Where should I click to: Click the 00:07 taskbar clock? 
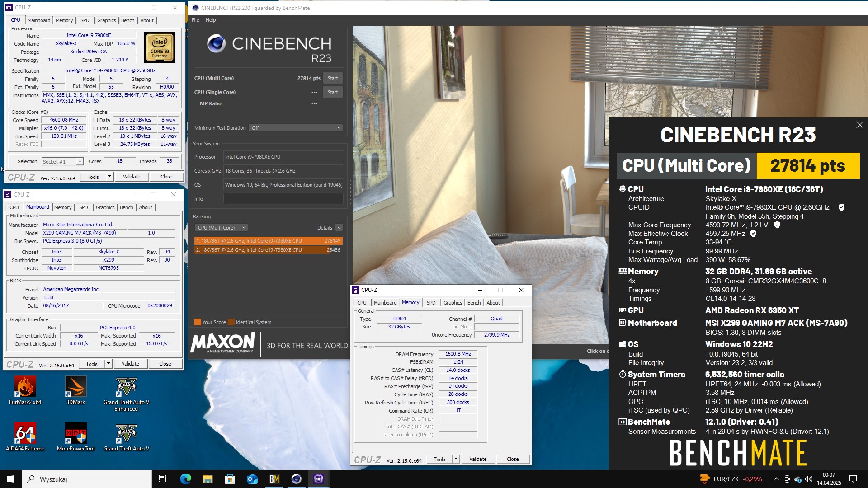coord(829,479)
